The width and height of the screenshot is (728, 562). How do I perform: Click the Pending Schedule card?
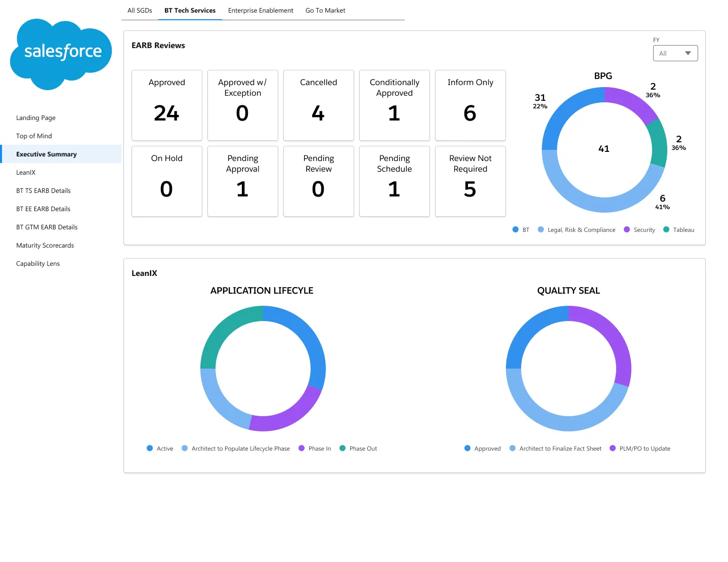click(395, 181)
